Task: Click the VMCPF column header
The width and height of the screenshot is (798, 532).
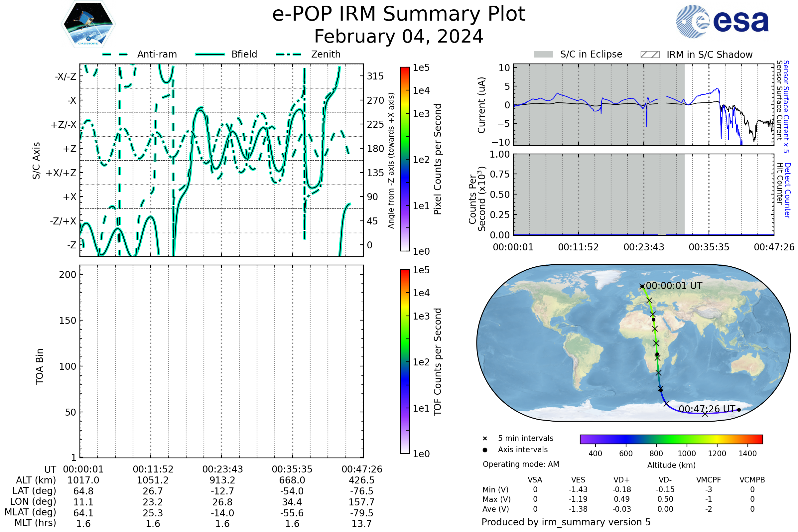Action: tap(709, 480)
